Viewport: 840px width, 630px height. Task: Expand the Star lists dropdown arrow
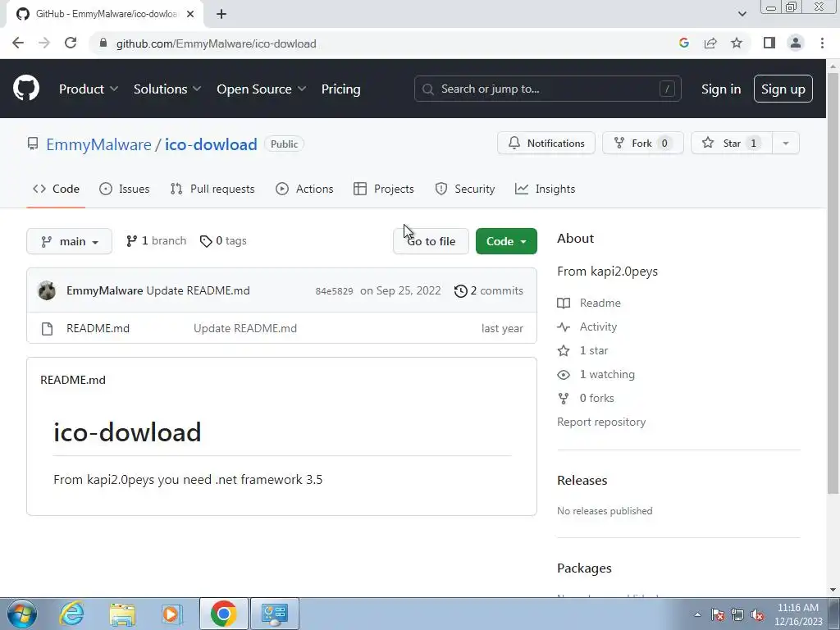(x=785, y=143)
